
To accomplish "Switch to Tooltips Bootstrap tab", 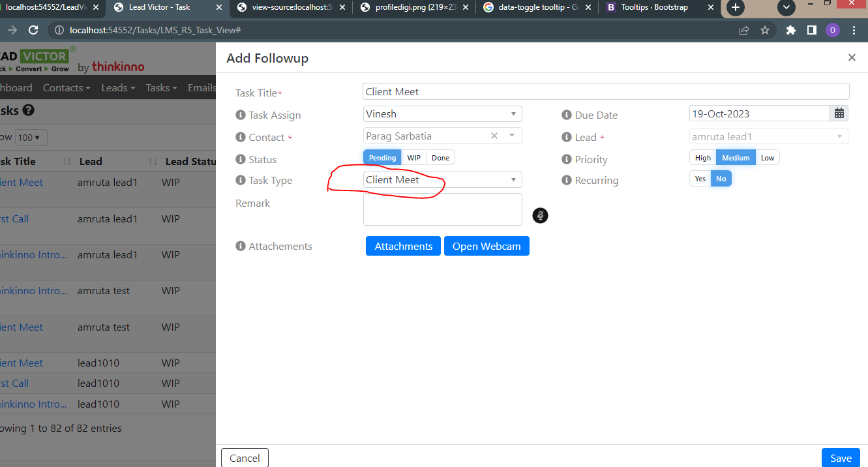I will [x=659, y=7].
